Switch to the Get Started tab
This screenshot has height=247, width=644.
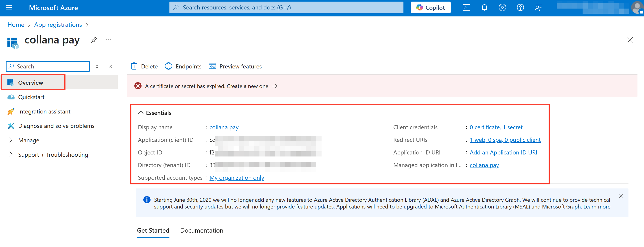[153, 230]
